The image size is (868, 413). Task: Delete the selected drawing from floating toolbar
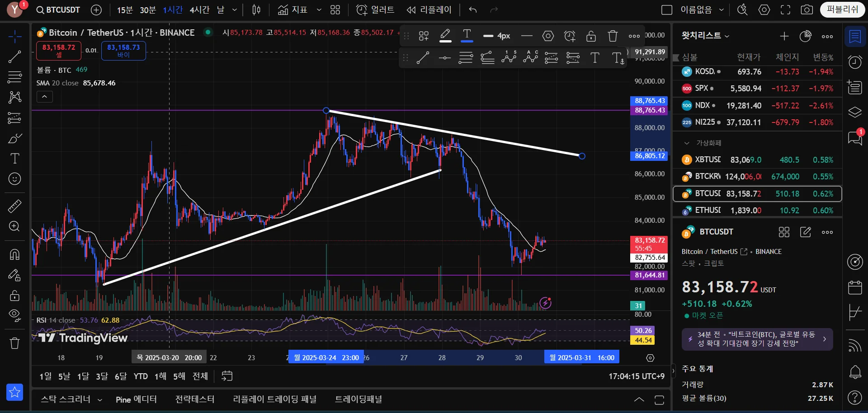point(613,36)
